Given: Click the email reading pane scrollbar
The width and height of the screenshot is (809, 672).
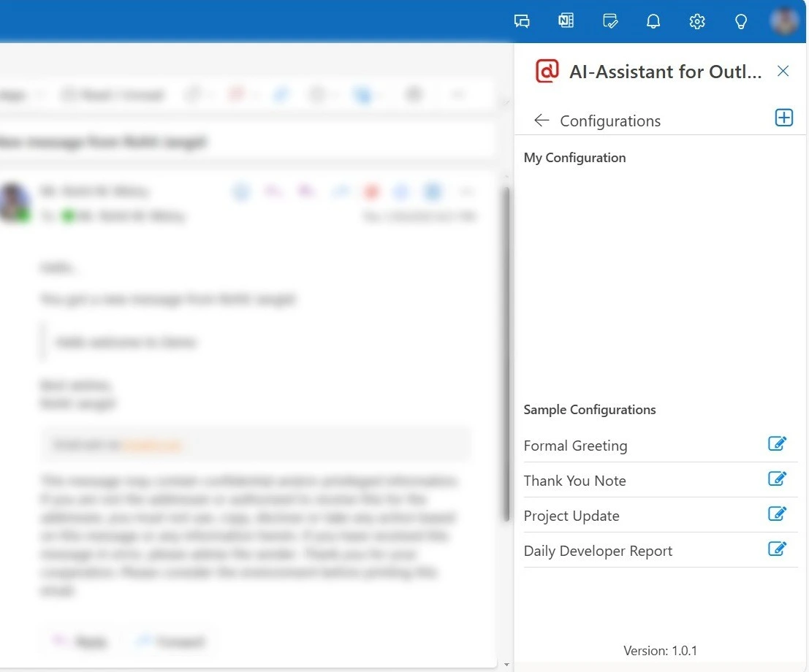Looking at the screenshot, I should 506,354.
